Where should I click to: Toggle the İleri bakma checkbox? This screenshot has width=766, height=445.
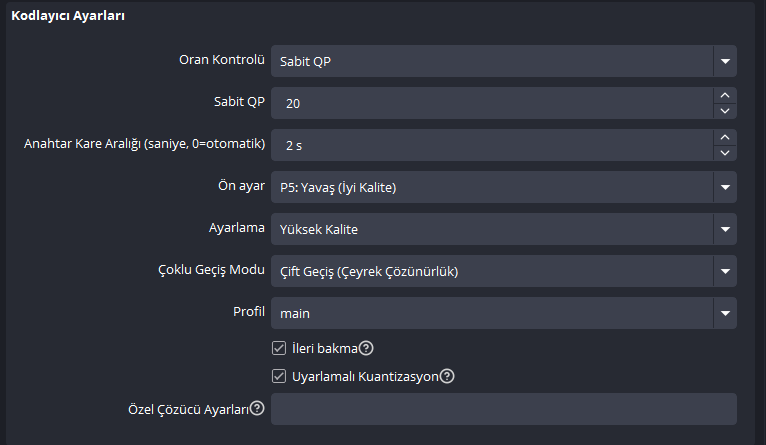click(x=279, y=348)
